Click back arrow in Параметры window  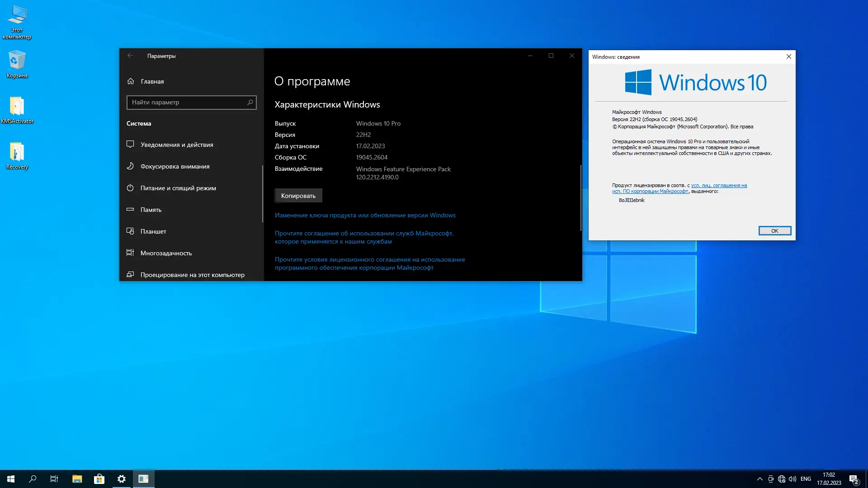click(x=130, y=56)
